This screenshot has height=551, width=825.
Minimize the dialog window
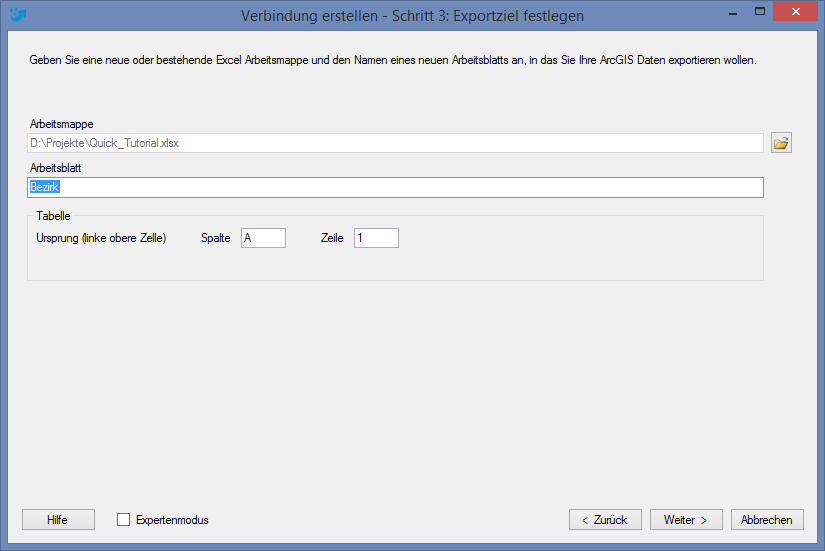(733, 12)
